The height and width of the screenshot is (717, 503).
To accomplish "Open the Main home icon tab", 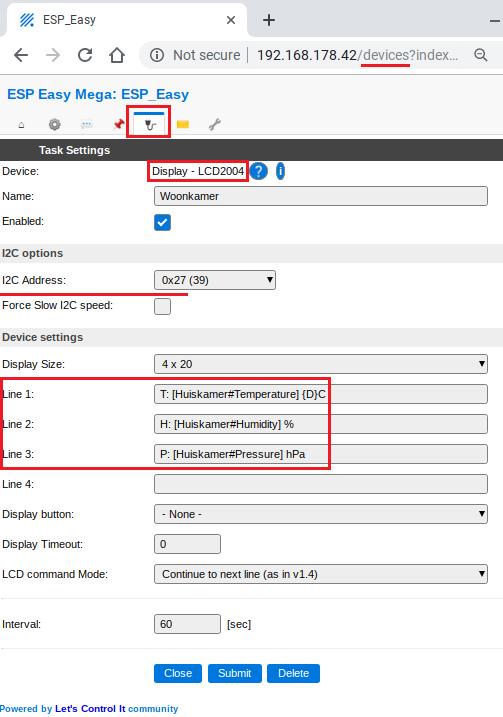I will tap(21, 124).
